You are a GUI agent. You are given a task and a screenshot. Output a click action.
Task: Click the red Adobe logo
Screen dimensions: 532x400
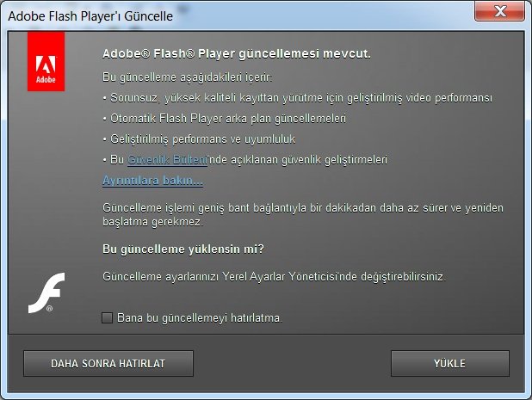tap(46, 61)
